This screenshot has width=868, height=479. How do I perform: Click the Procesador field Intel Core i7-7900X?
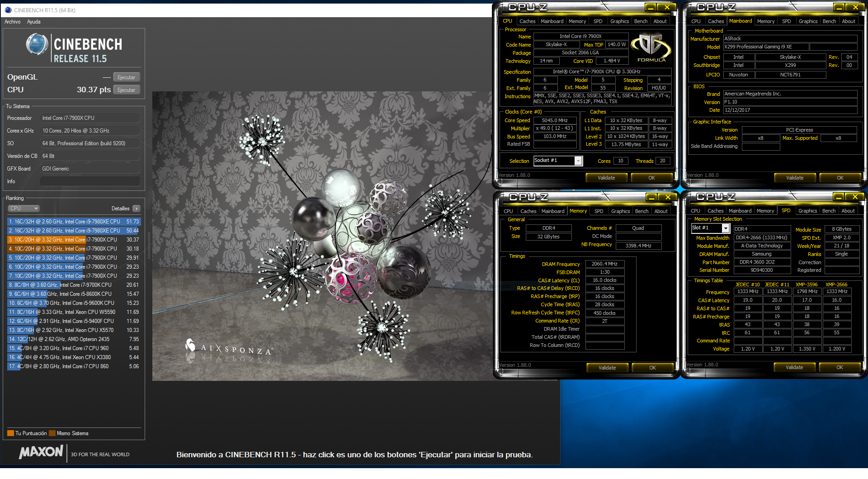pyautogui.click(x=90, y=118)
